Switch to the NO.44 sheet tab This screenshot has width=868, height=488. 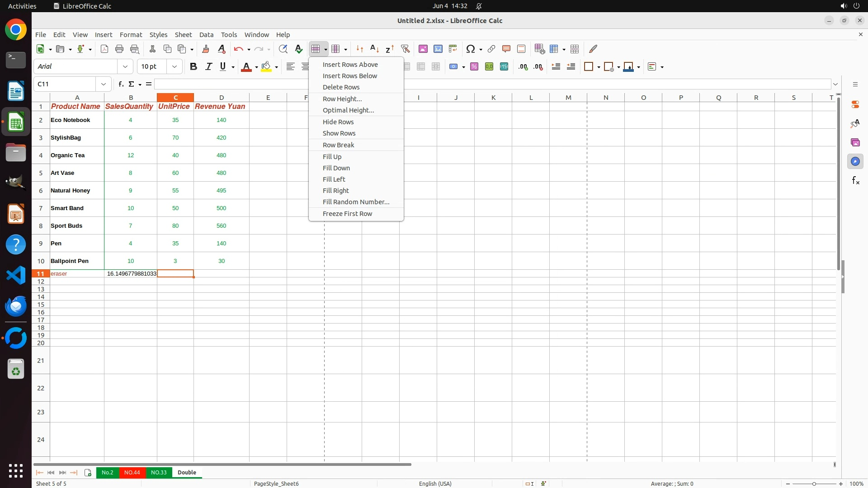(132, 472)
